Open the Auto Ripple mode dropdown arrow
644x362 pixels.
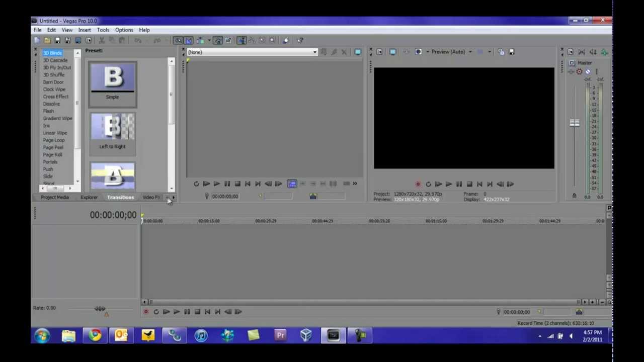[209, 40]
